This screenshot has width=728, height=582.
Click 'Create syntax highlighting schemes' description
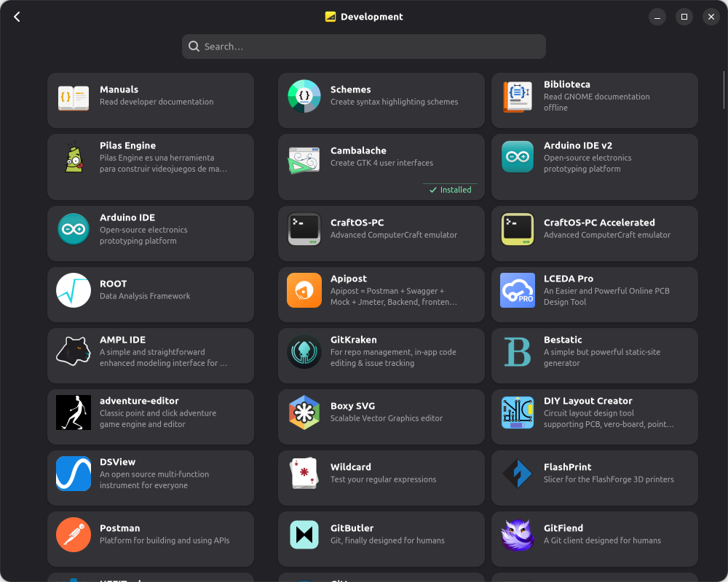394,102
